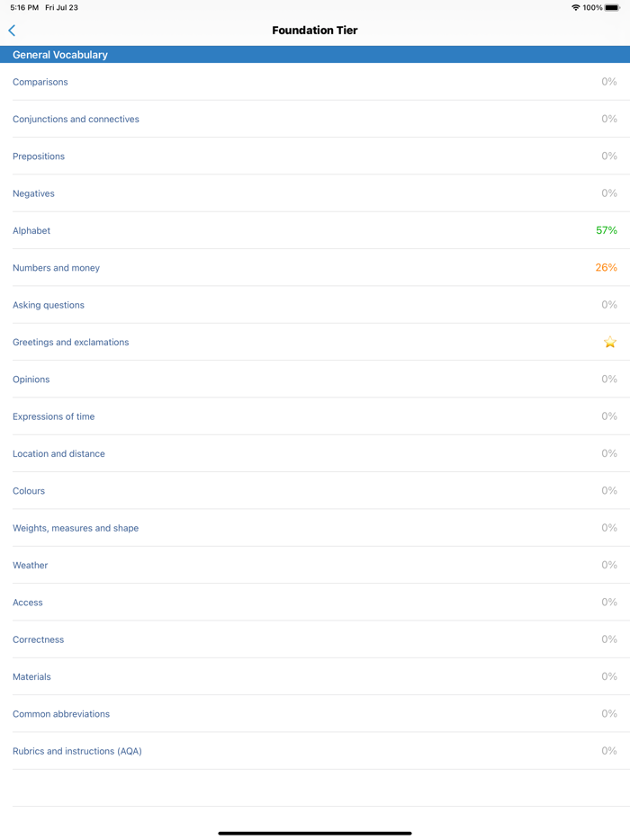The width and height of the screenshot is (630, 840).
Task: Tap the back chevron arrow
Action: (11, 30)
